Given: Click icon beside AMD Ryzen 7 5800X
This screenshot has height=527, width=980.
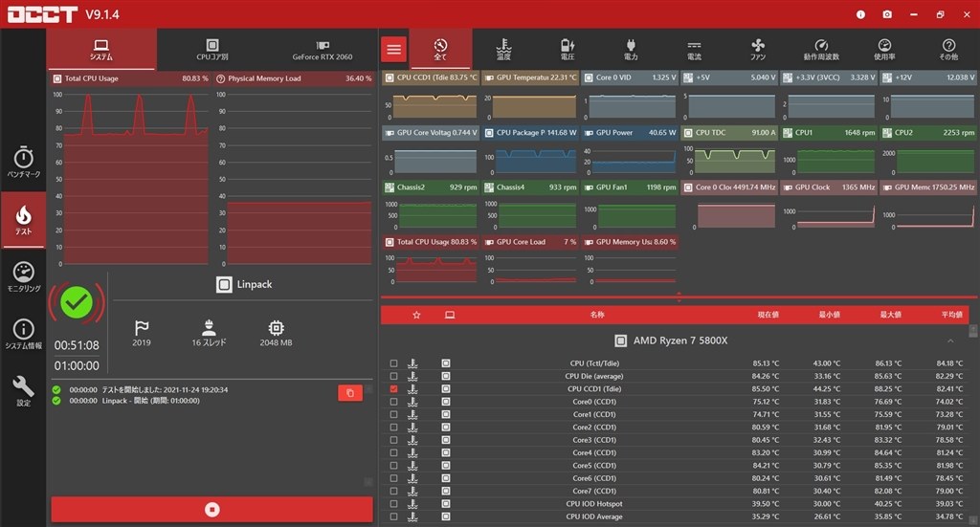Looking at the screenshot, I should (x=620, y=340).
